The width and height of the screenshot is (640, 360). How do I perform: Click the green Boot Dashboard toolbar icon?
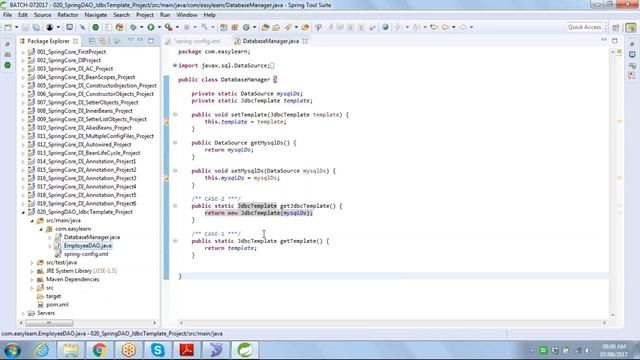coord(96,27)
